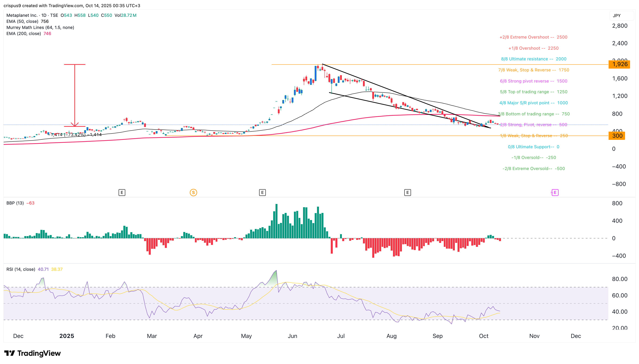Image resolution: width=639 pixels, height=364 pixels.
Task: Select the Murrey Math Lines indicator legend
Action: (40, 28)
